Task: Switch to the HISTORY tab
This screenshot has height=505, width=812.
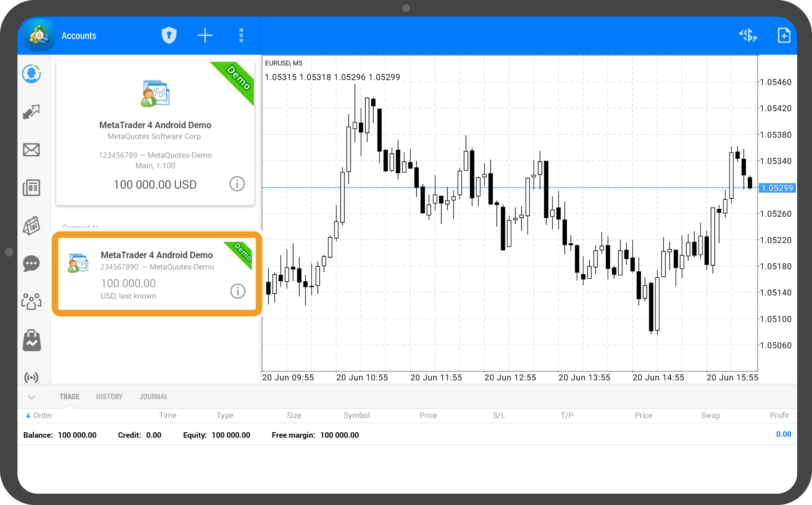Action: coord(109,397)
